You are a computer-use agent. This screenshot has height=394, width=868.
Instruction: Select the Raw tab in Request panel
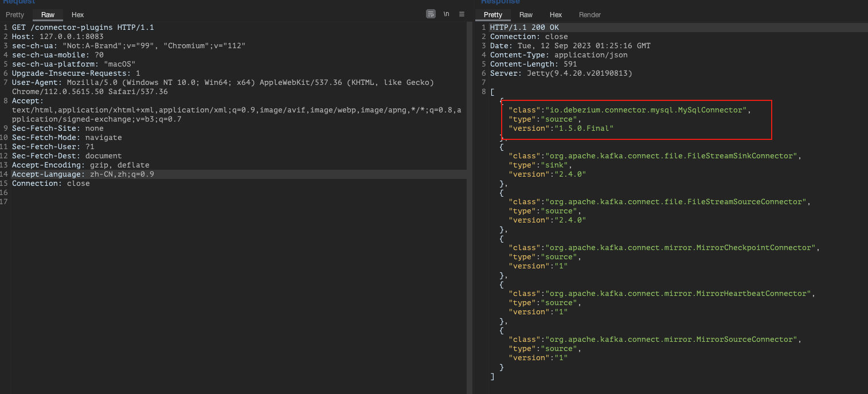pos(48,15)
